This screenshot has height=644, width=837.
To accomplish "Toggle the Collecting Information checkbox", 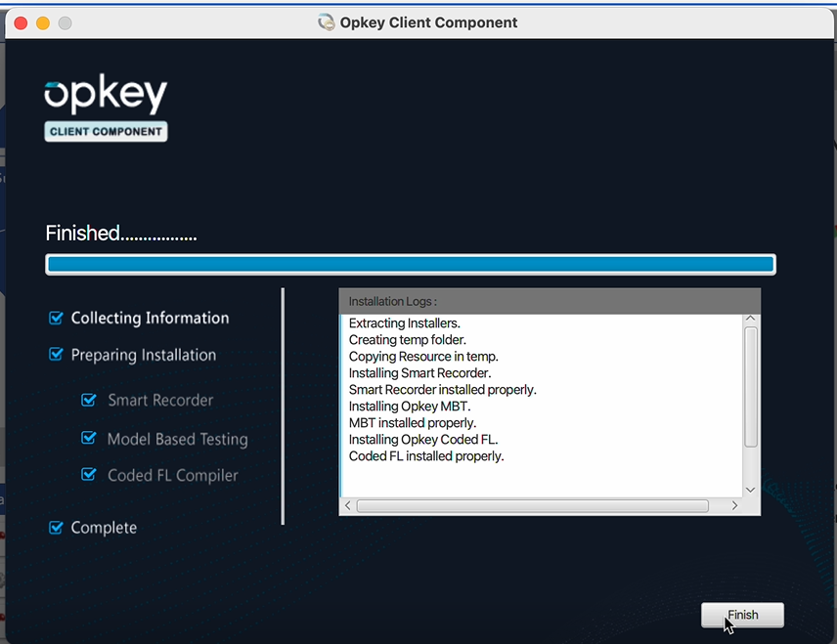I will (x=56, y=318).
